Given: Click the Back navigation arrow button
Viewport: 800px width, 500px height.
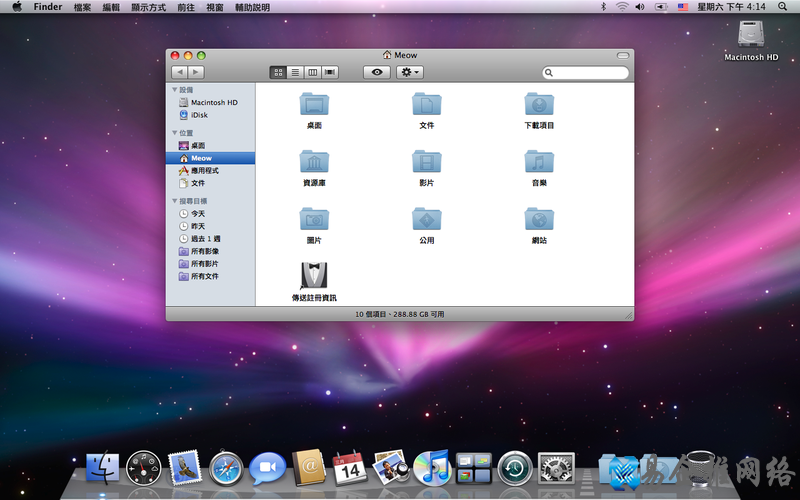Looking at the screenshot, I should [179, 72].
